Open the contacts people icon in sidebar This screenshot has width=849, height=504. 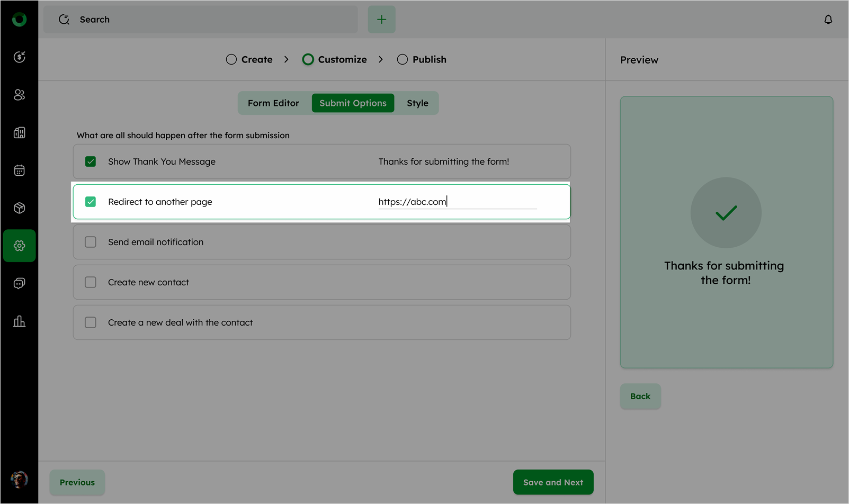coord(20,95)
